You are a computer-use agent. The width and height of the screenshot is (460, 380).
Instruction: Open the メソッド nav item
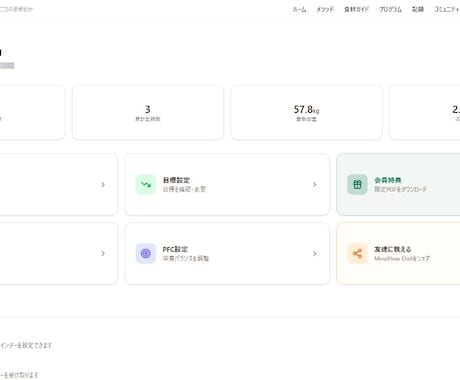coord(325,9)
